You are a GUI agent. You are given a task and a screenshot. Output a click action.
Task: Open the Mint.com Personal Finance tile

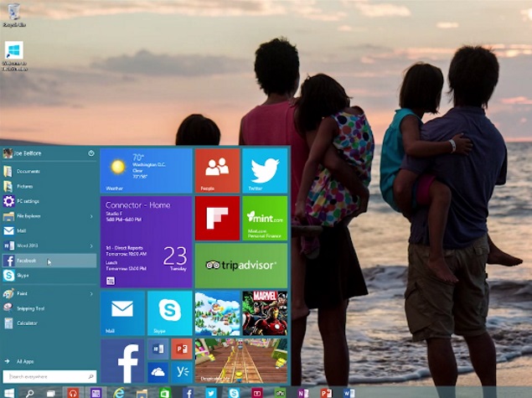pos(265,219)
